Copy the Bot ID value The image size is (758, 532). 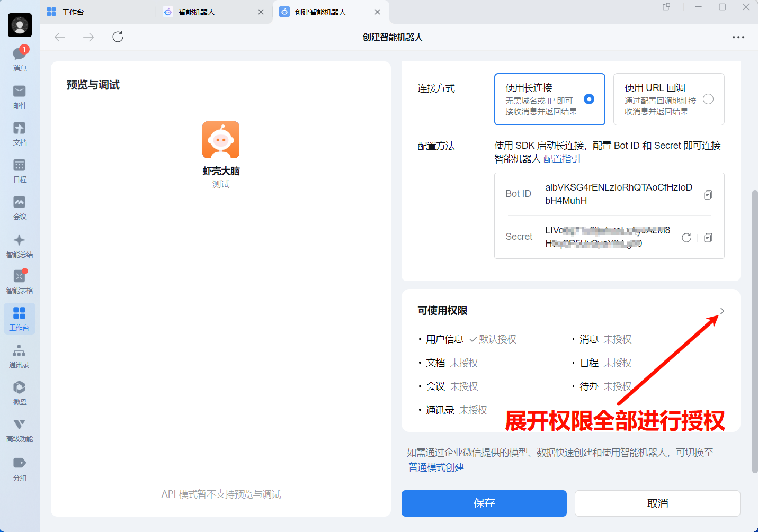coord(708,195)
